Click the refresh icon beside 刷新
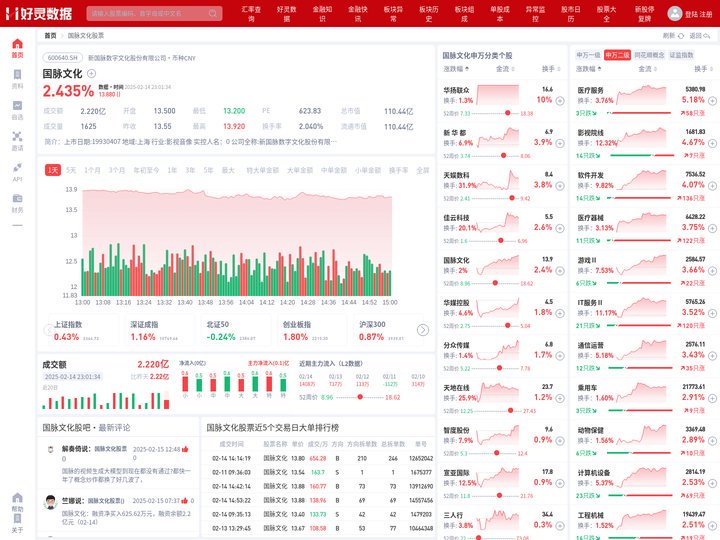720x540 pixels. pos(681,35)
